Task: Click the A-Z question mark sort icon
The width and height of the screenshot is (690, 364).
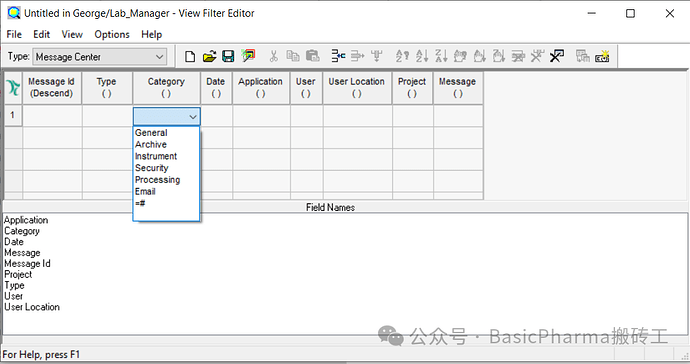Action: pos(402,56)
